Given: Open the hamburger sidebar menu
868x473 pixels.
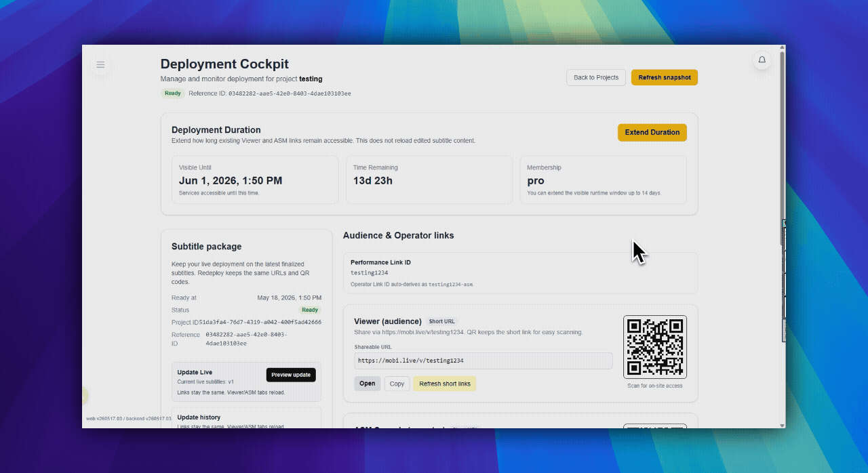Looking at the screenshot, I should 100,65.
